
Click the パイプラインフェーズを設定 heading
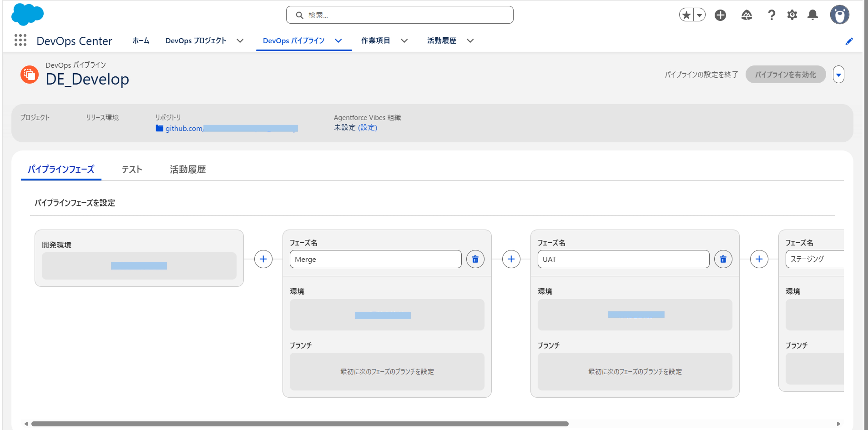pos(75,203)
